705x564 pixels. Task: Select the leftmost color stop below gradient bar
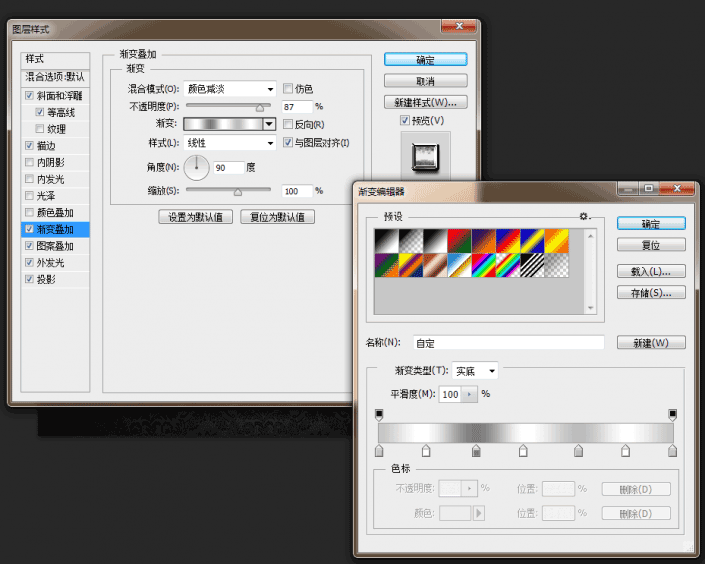[x=379, y=451]
